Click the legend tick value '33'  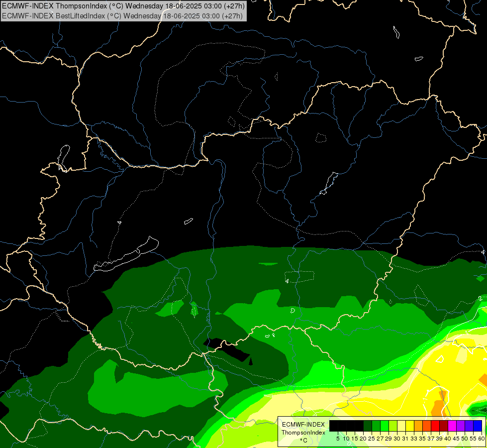(x=414, y=439)
